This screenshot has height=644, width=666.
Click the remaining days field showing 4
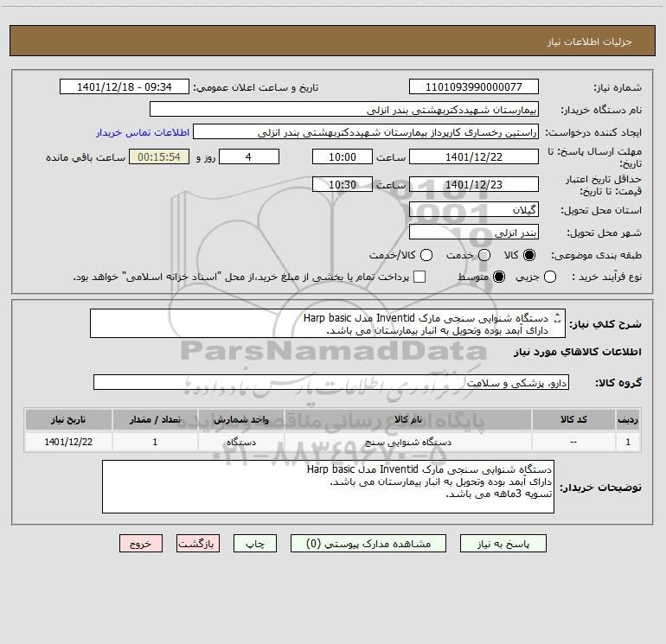click(x=248, y=156)
